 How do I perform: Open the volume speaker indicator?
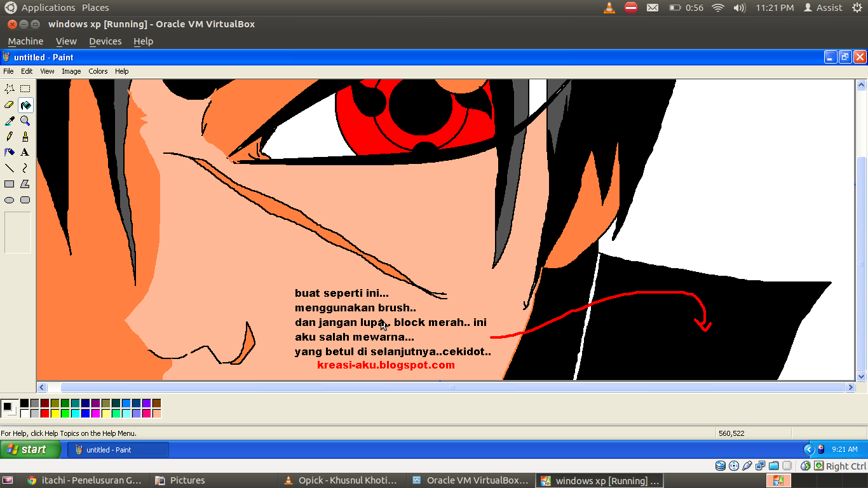tap(739, 8)
